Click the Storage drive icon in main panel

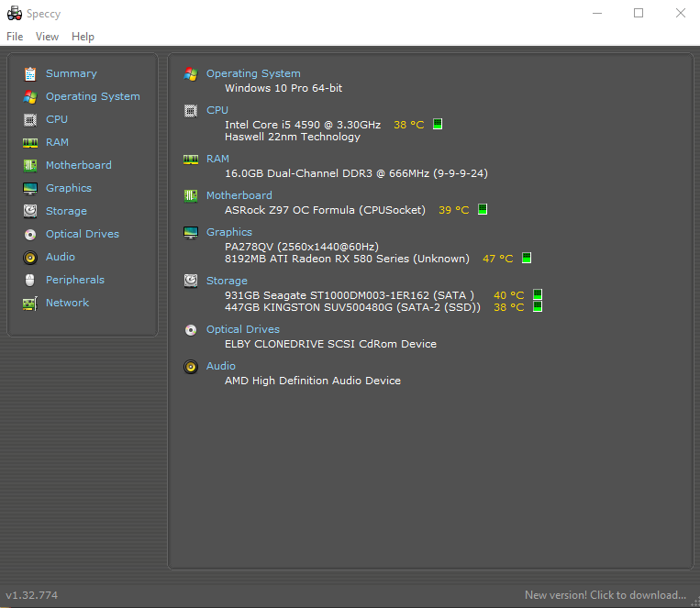[191, 281]
